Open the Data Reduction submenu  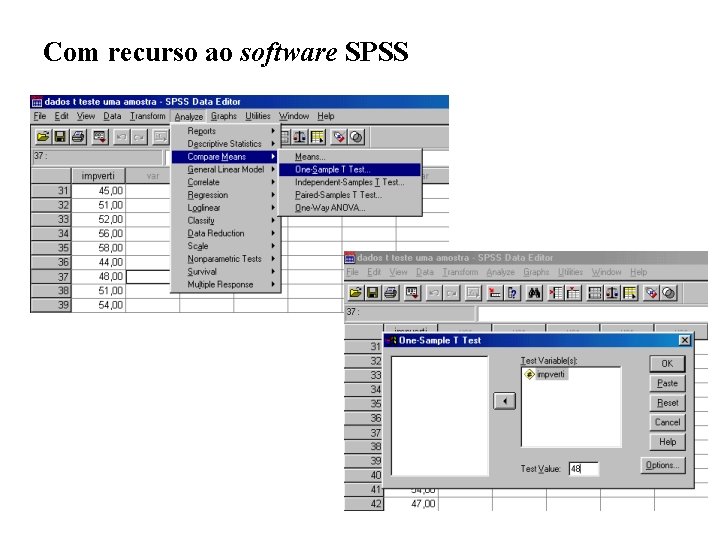(225, 233)
